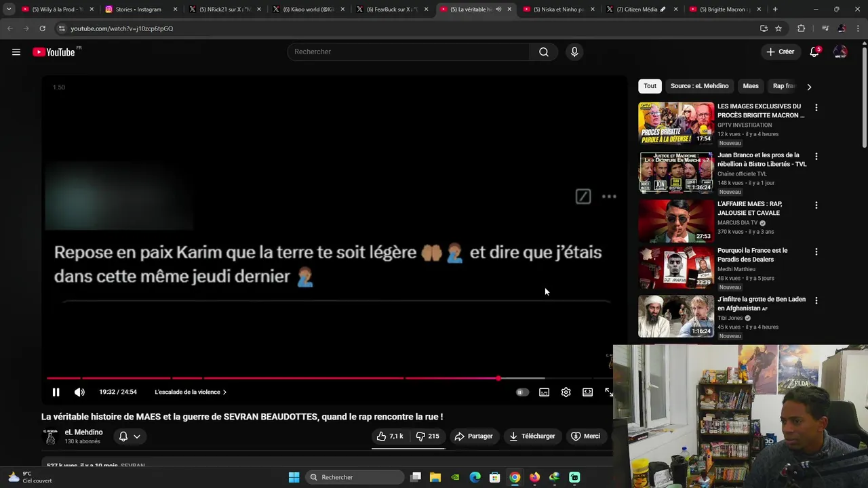Open File Explorer from the taskbar

point(435,477)
